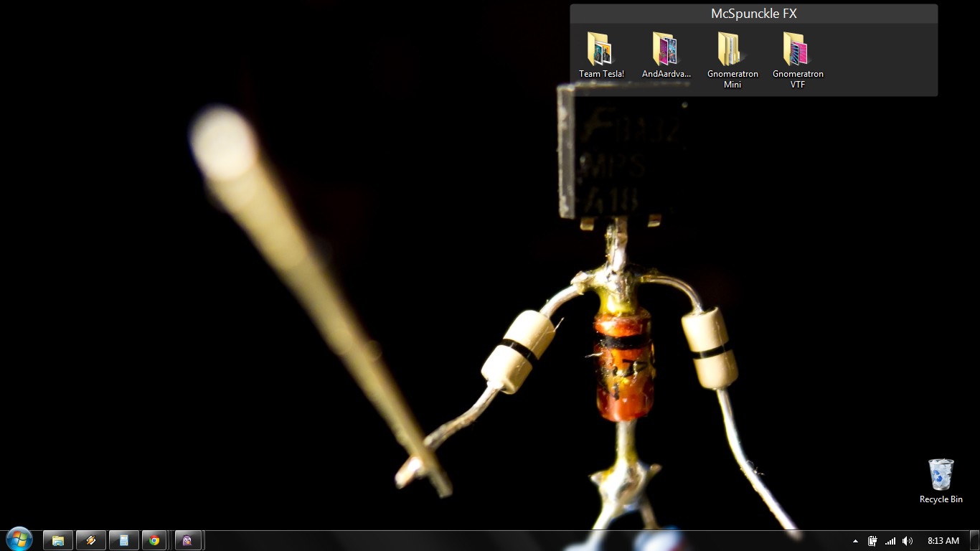Screen dimensions: 980x551
Task: Expand the hidden system tray icons
Action: (855, 541)
